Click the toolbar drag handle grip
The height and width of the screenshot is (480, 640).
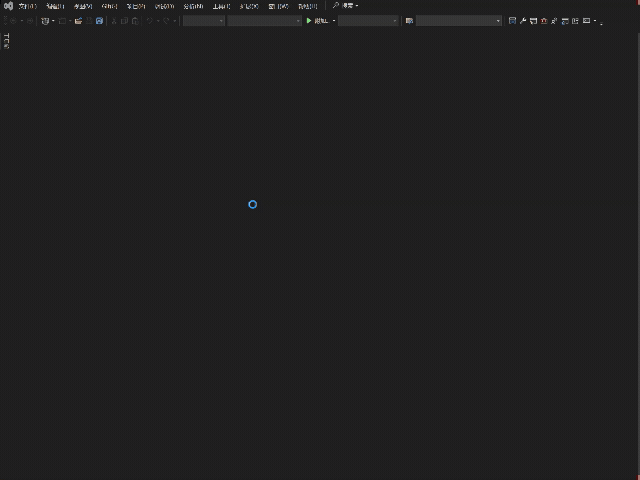5,21
